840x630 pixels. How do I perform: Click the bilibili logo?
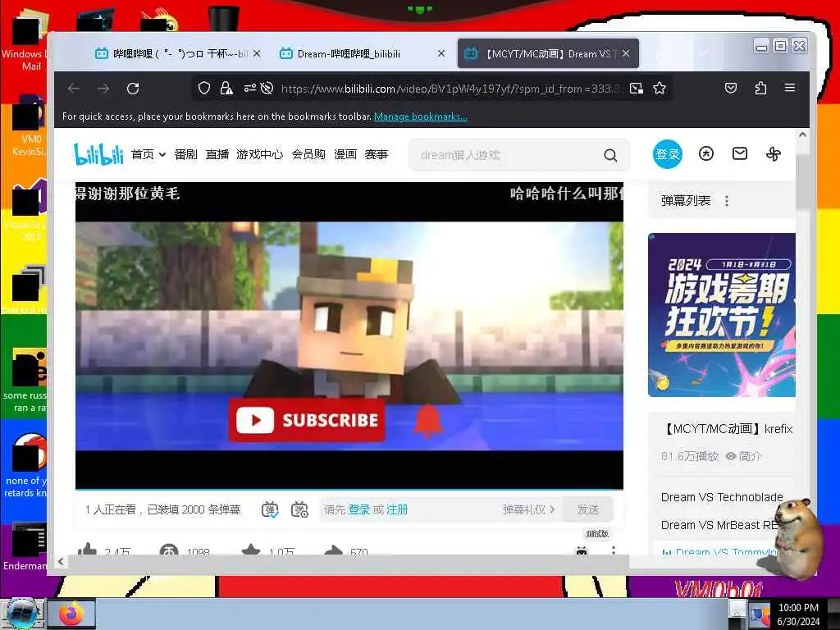[98, 154]
